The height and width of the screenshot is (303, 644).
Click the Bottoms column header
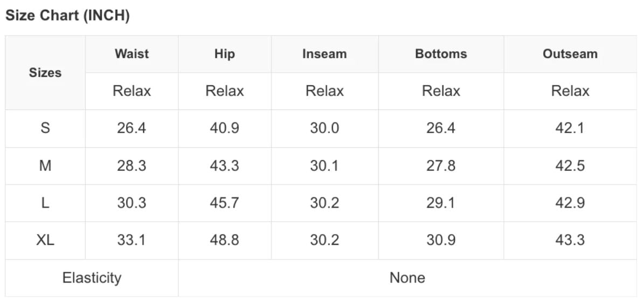coord(441,54)
